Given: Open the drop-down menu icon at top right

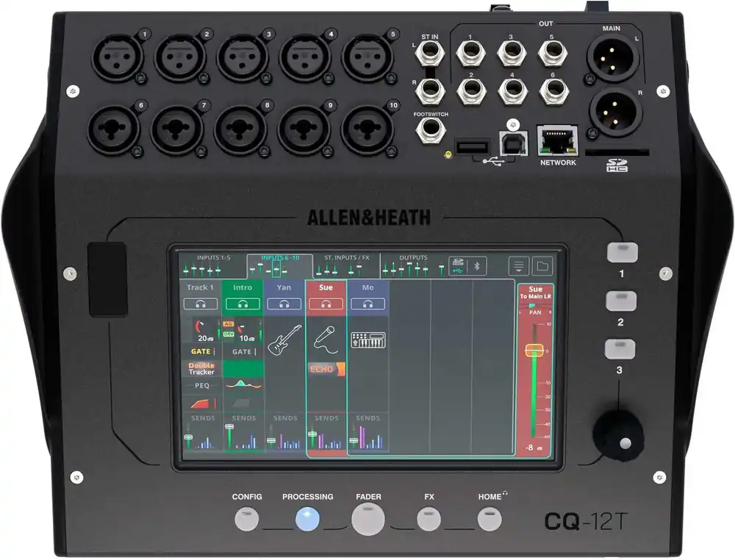Looking at the screenshot, I should 519,266.
